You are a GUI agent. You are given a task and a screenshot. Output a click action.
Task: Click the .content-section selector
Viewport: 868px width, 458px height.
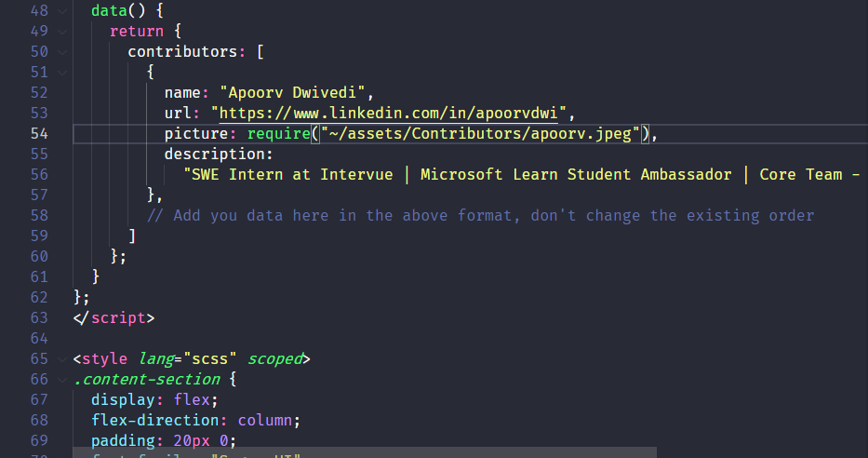(147, 380)
